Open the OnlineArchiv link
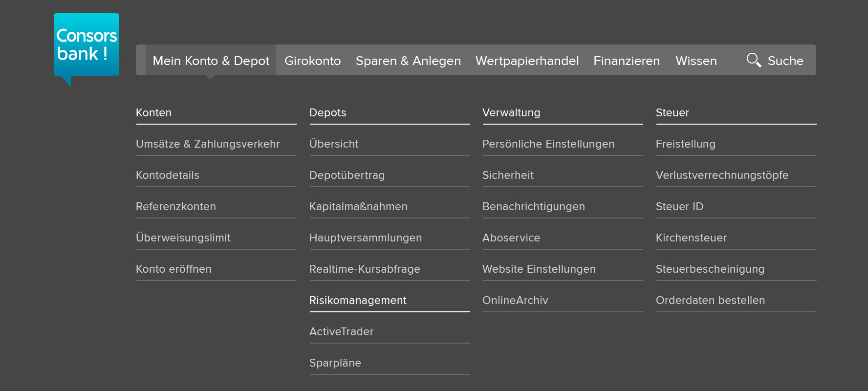 click(x=515, y=301)
